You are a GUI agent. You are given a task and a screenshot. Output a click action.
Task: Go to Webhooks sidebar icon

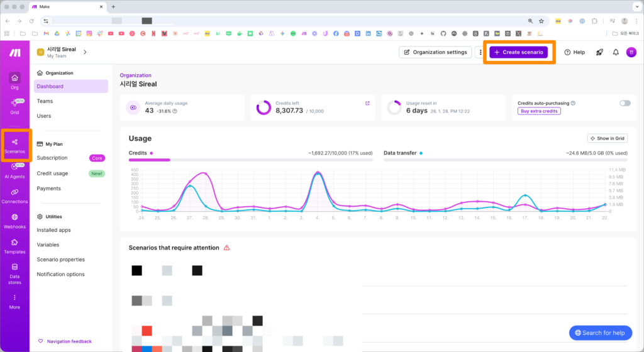tap(14, 220)
